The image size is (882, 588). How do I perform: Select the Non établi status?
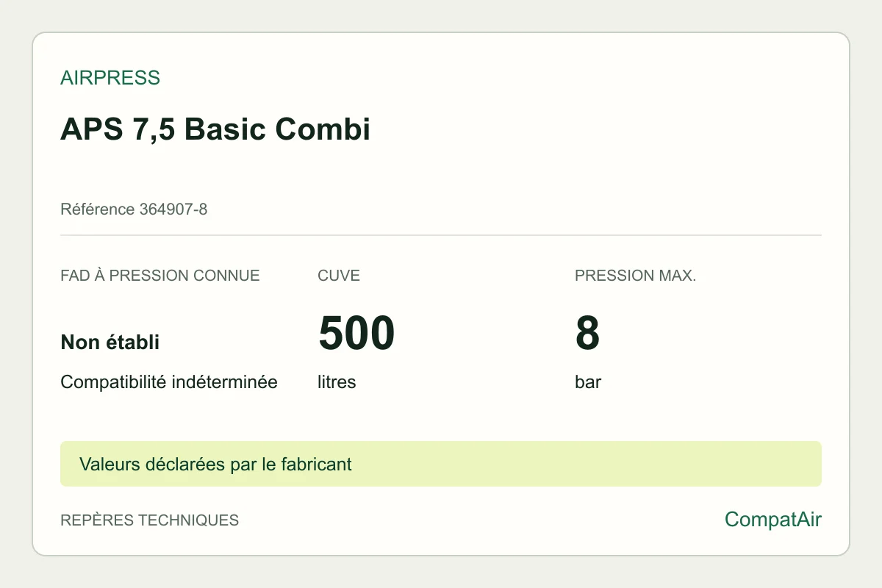tap(110, 342)
